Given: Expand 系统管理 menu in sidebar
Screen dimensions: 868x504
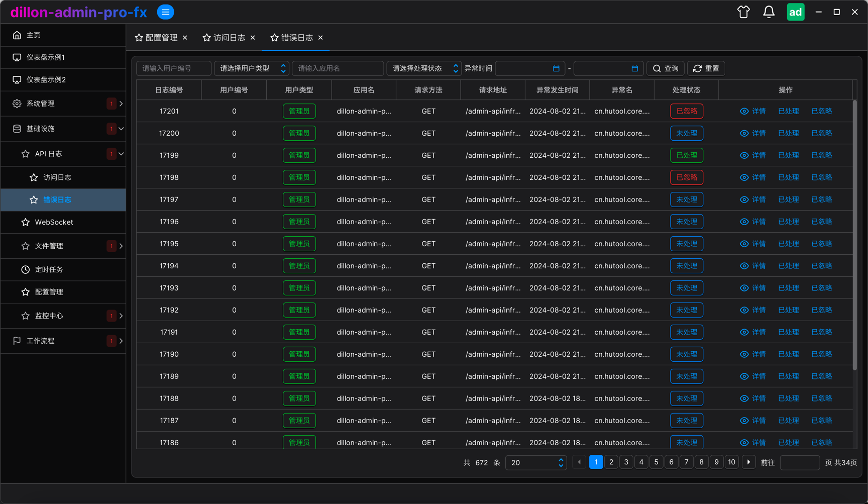Looking at the screenshot, I should (x=63, y=104).
